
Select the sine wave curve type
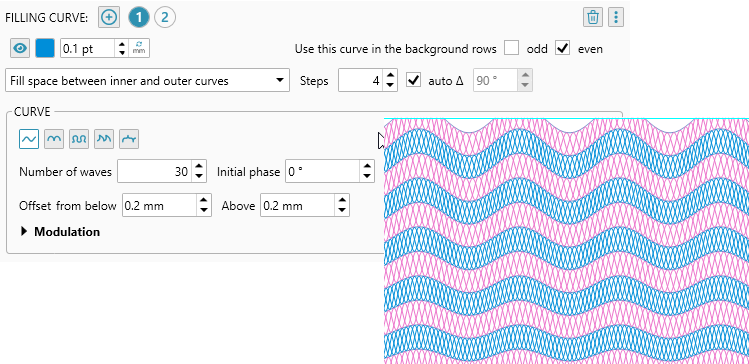point(29,139)
